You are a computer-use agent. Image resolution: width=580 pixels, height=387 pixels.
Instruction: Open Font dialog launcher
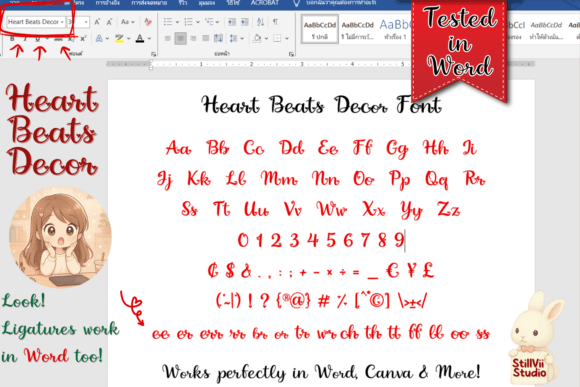(x=154, y=54)
